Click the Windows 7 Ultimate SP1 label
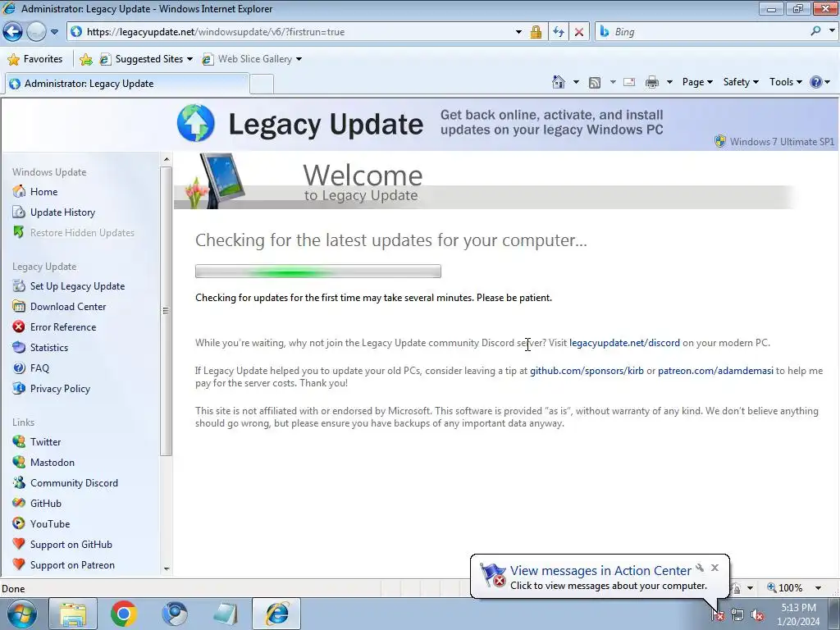 coord(782,141)
